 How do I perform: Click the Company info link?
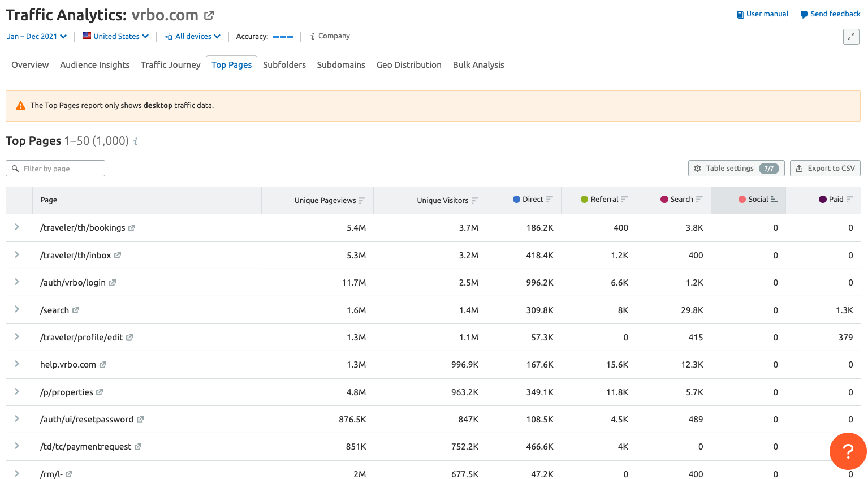coord(334,36)
